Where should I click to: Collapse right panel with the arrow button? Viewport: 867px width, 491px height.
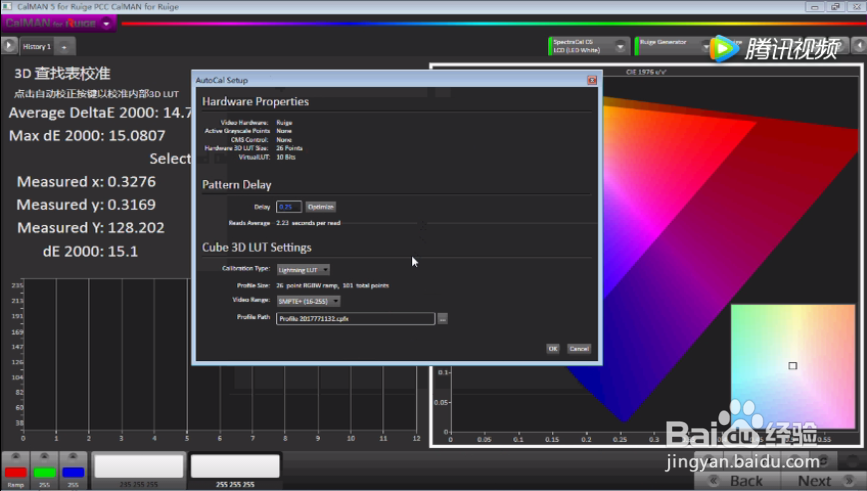[860, 45]
